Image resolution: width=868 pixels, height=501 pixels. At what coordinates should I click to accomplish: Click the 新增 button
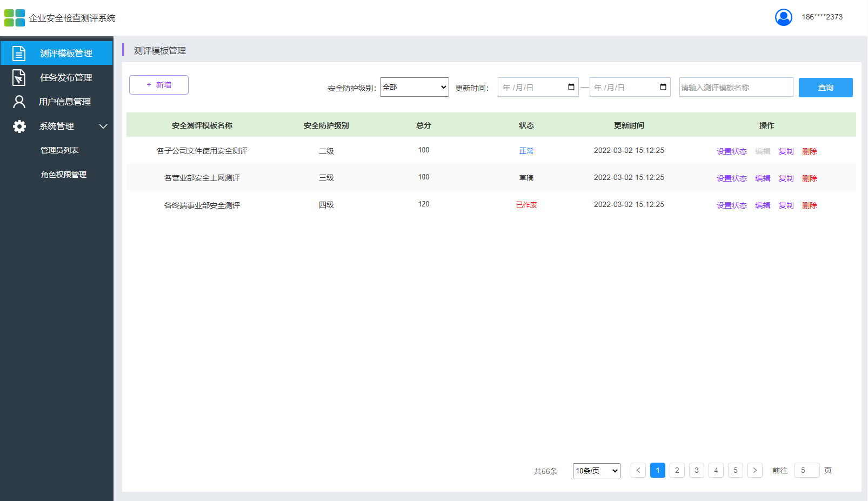tap(159, 85)
